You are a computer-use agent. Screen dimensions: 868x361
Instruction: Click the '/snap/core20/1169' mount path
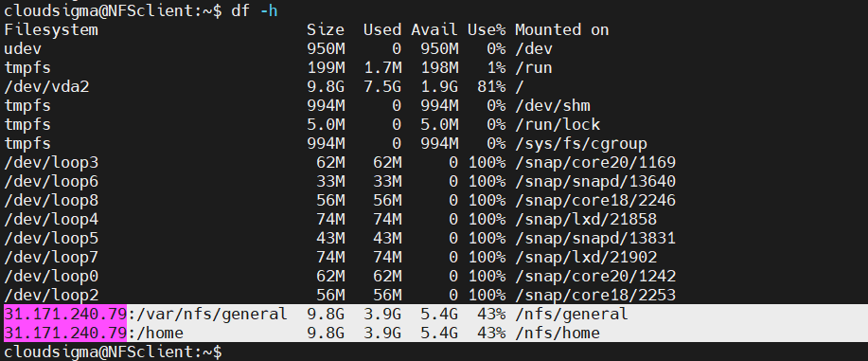click(595, 162)
